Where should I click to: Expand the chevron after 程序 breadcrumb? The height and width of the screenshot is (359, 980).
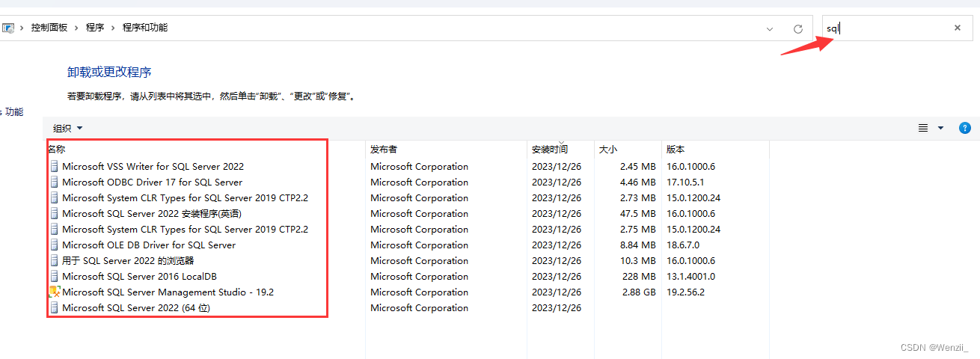click(114, 28)
